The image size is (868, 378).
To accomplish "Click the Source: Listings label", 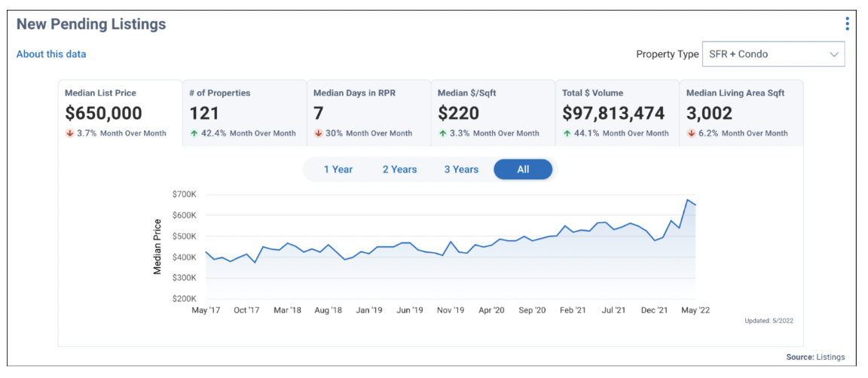I will [815, 357].
